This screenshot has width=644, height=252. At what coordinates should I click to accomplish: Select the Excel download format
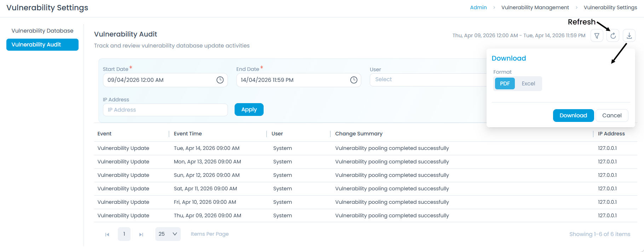click(528, 84)
